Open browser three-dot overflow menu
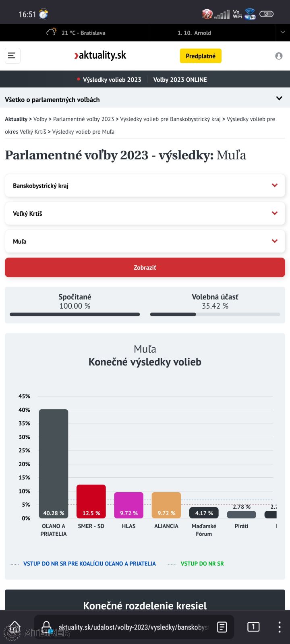The width and height of the screenshot is (290, 644). (x=280, y=627)
